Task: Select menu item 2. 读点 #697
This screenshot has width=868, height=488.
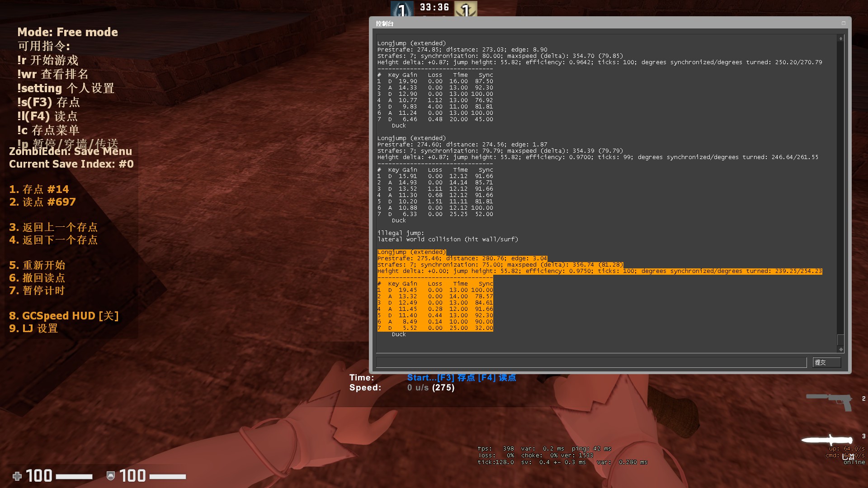Action: 42,202
